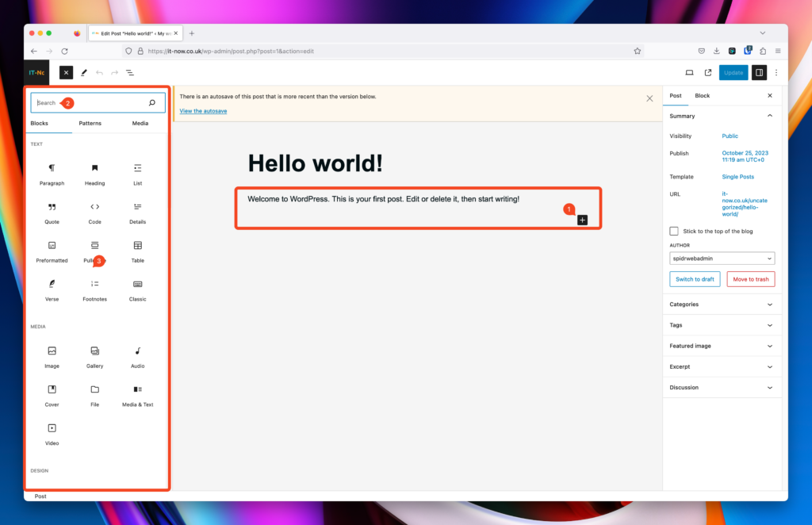The width and height of the screenshot is (812, 525).
Task: Open the device preview icon
Action: click(689, 72)
